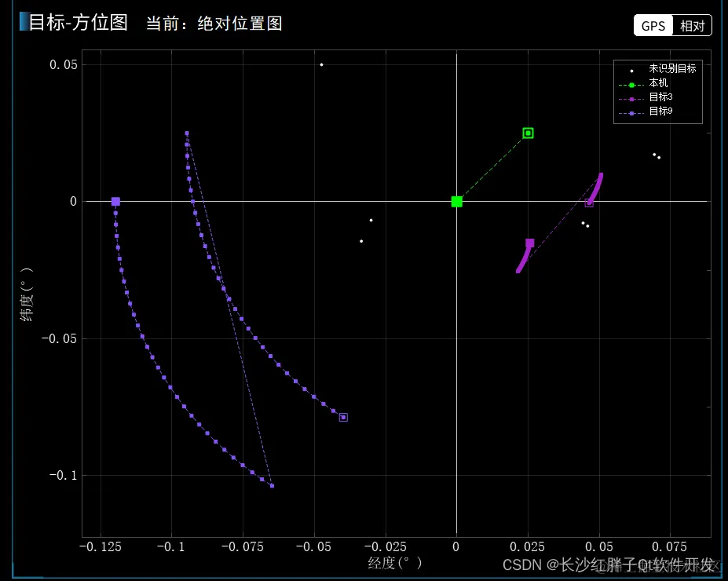
Task: Click the hollow magenta 目标3 marker near axis
Action: click(x=589, y=203)
